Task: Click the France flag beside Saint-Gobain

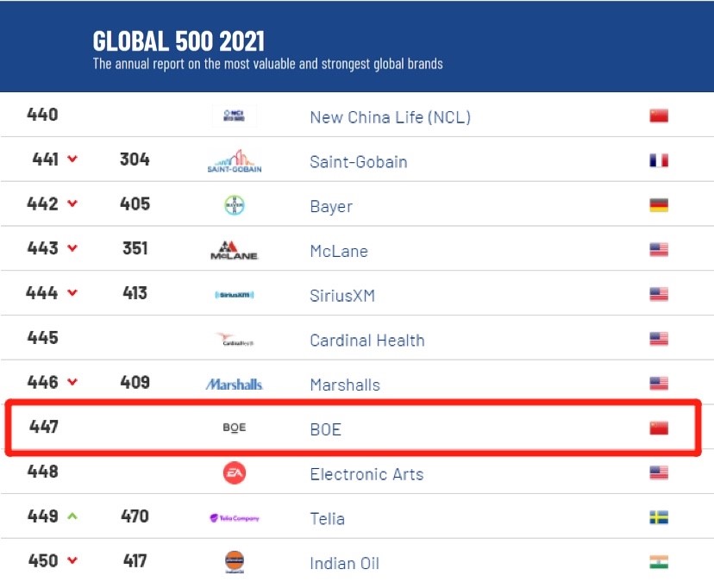Action: [x=659, y=160]
